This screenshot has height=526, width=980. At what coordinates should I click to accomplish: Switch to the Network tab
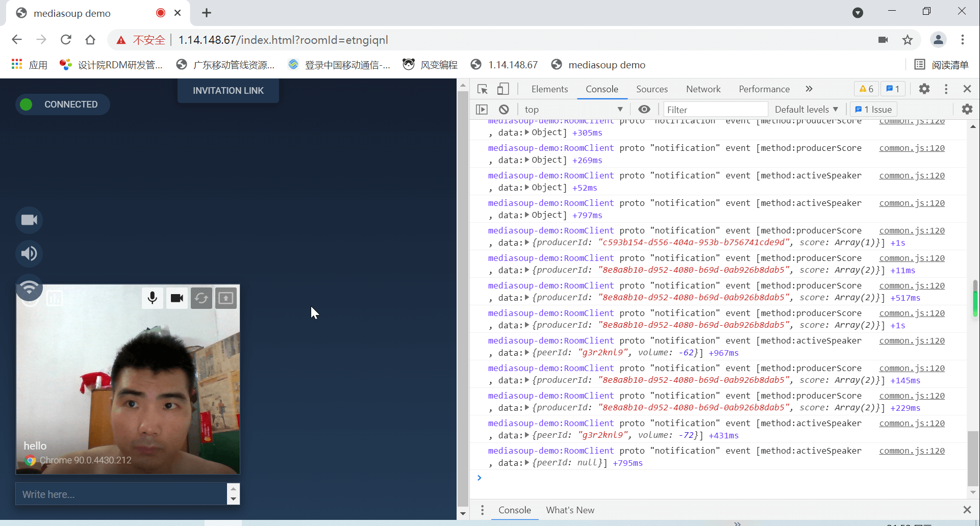pos(703,89)
